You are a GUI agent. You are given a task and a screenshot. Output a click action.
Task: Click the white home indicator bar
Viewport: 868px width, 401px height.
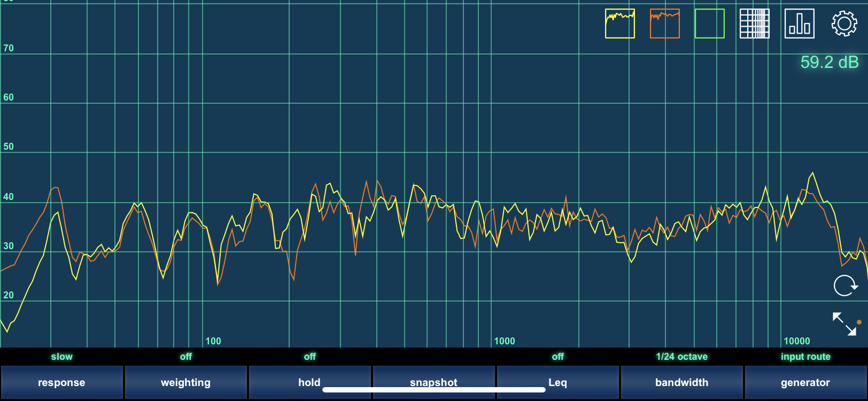[433, 390]
